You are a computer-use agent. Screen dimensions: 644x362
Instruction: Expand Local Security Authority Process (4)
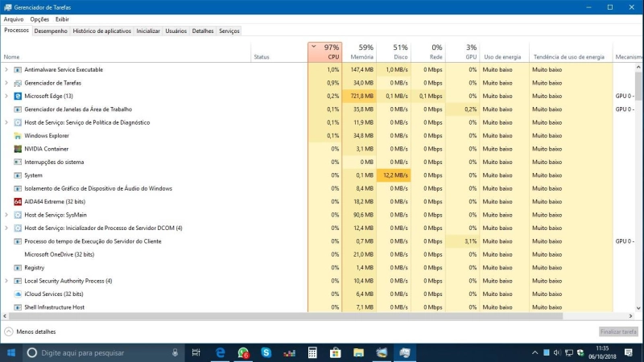[6, 281]
